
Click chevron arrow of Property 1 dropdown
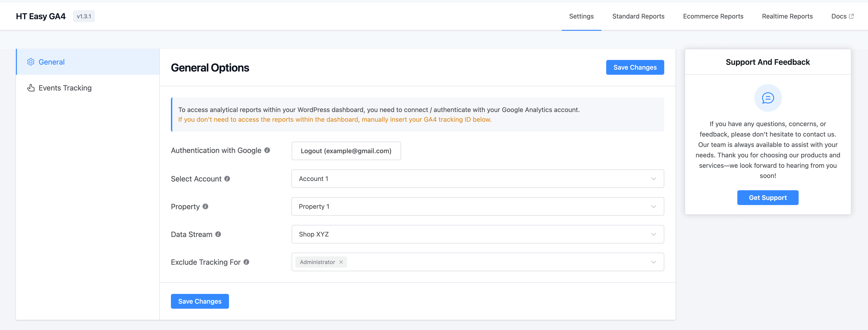tap(653, 206)
